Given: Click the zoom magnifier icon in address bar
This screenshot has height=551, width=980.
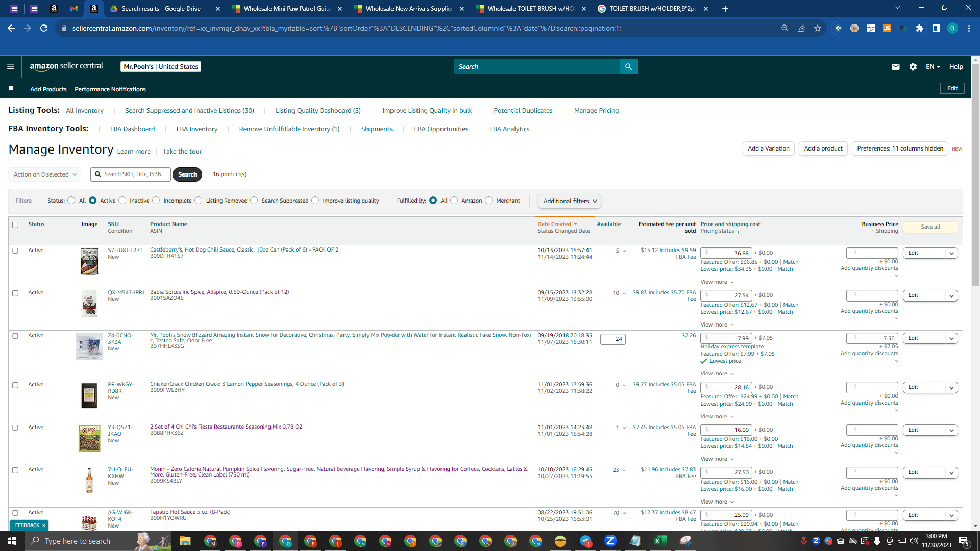Looking at the screenshot, I should (x=785, y=28).
